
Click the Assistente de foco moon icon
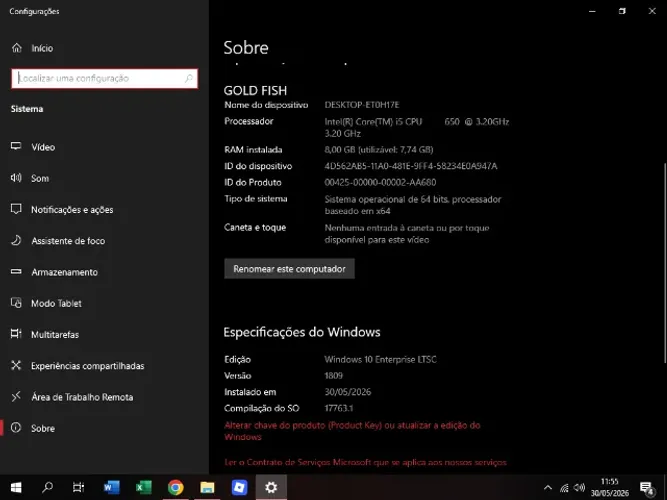click(16, 240)
